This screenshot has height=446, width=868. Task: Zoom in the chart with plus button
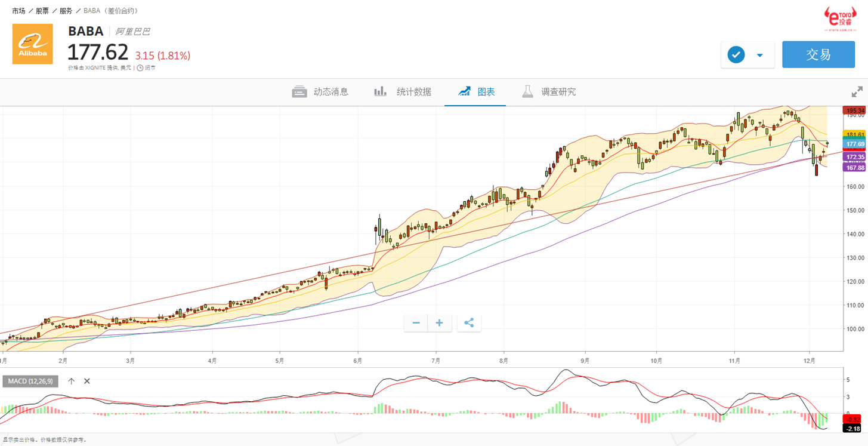440,323
